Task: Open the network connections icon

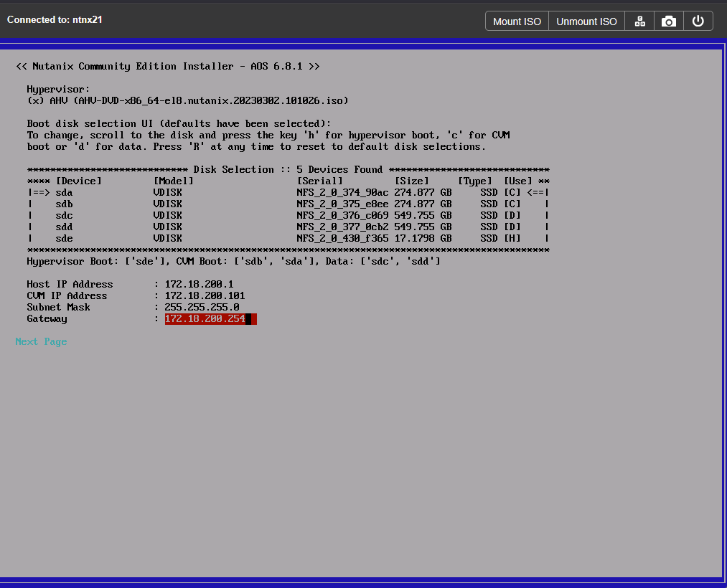Action: [x=639, y=22]
